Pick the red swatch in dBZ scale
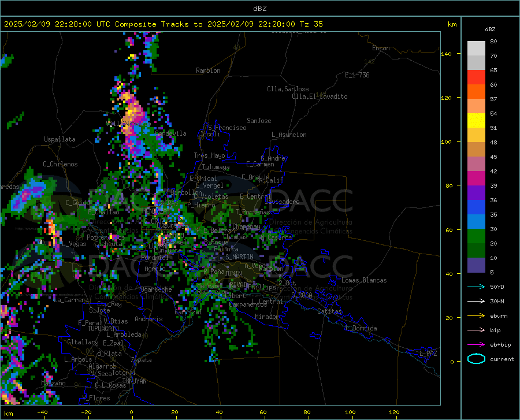 (476, 77)
